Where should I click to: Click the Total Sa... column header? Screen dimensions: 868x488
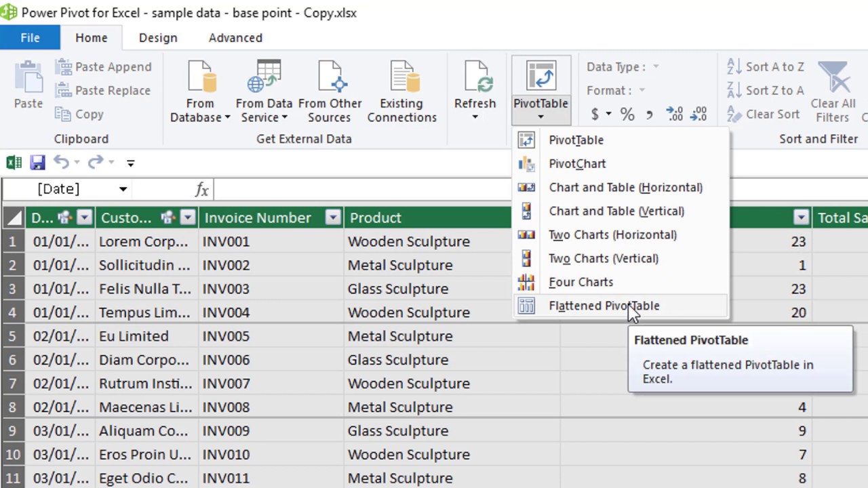coord(840,218)
